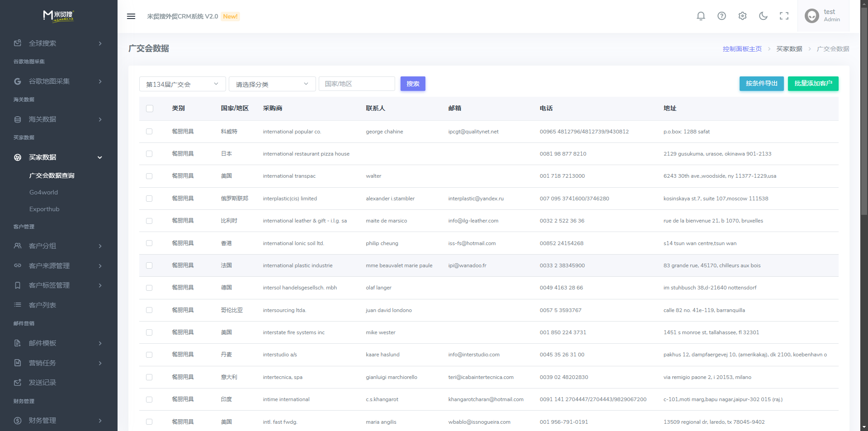Open the 第134届广交会 session dropdown
The width and height of the screenshot is (868, 431).
(x=182, y=84)
